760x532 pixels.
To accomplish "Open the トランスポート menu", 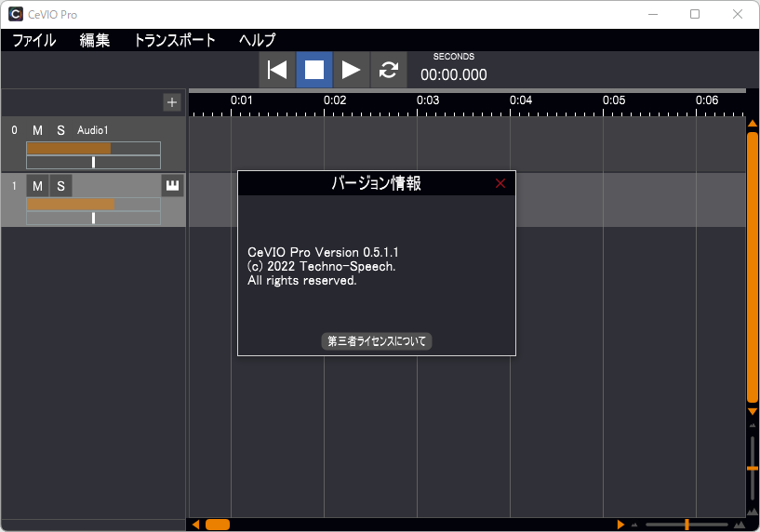I will (174, 40).
